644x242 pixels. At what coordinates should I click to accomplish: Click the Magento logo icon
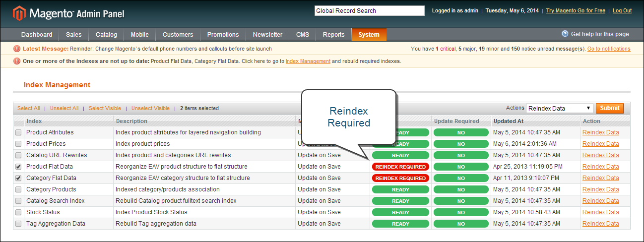19,12
